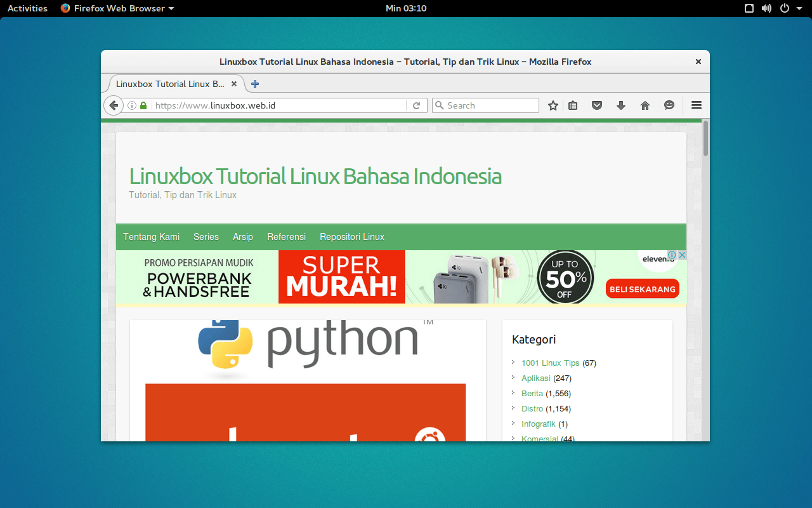Open the Series menu item

click(206, 237)
